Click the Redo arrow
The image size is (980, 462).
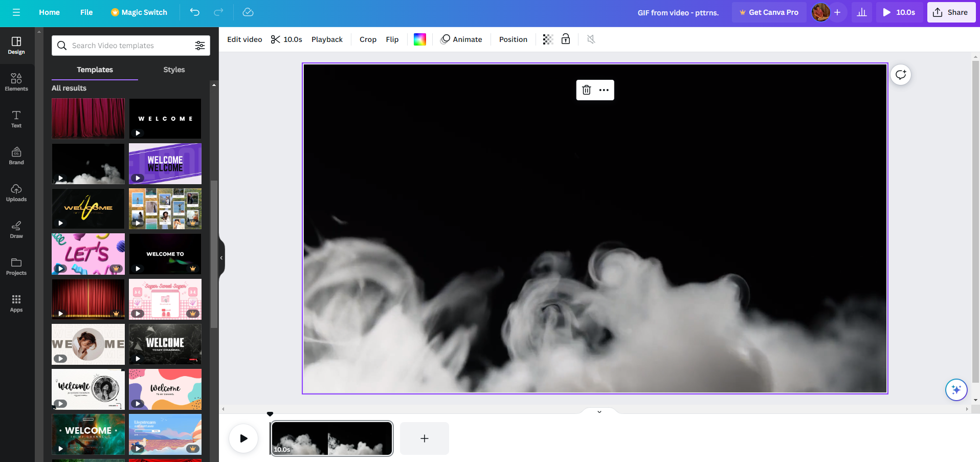[218, 12]
